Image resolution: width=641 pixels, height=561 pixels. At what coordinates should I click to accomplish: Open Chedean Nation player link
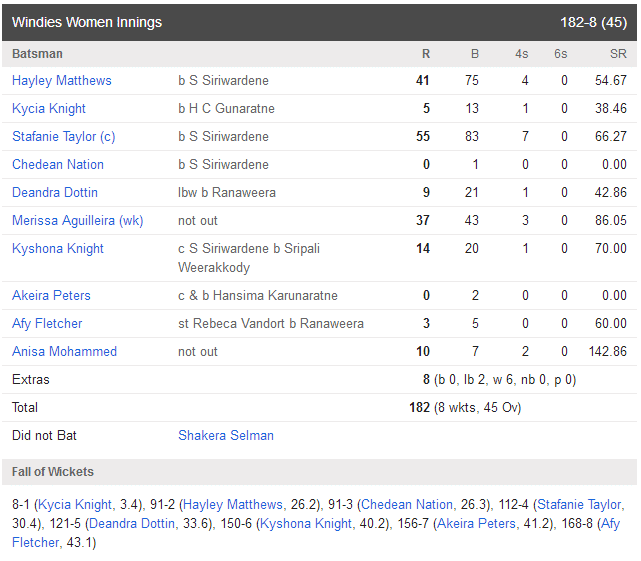click(x=58, y=164)
